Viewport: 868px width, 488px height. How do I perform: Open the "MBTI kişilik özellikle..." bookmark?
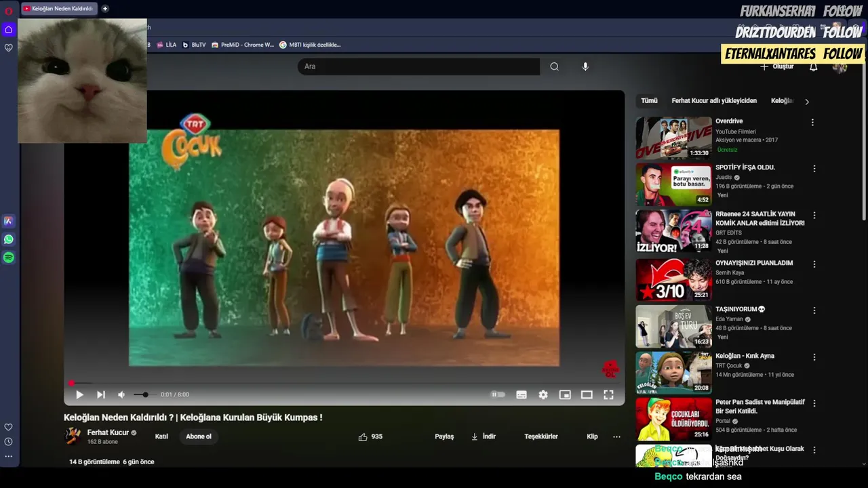[x=310, y=45]
